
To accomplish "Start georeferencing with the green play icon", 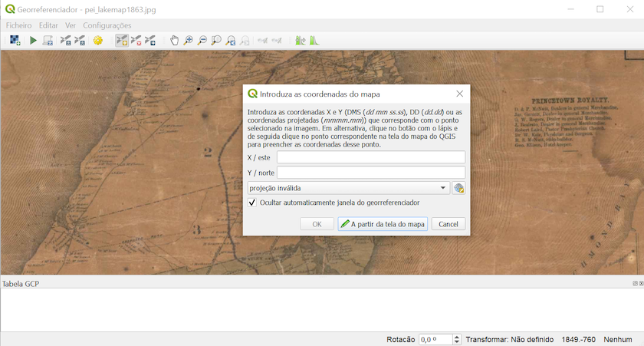I will 33,40.
